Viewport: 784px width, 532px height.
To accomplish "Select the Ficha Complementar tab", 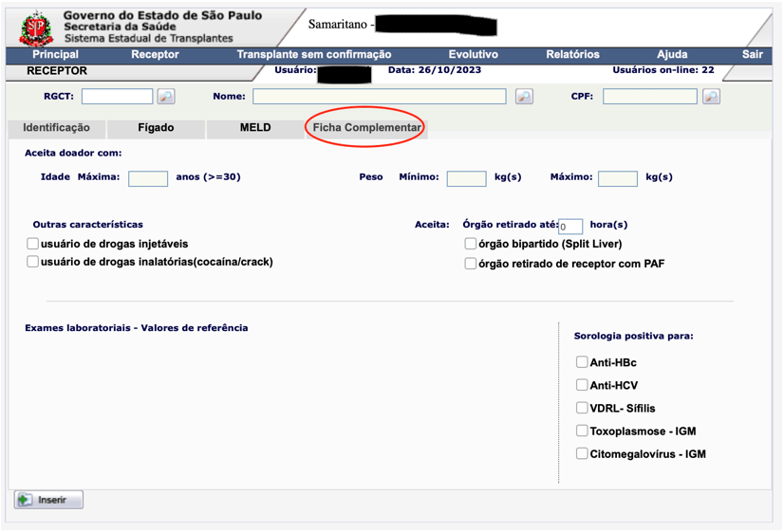I will pos(366,128).
